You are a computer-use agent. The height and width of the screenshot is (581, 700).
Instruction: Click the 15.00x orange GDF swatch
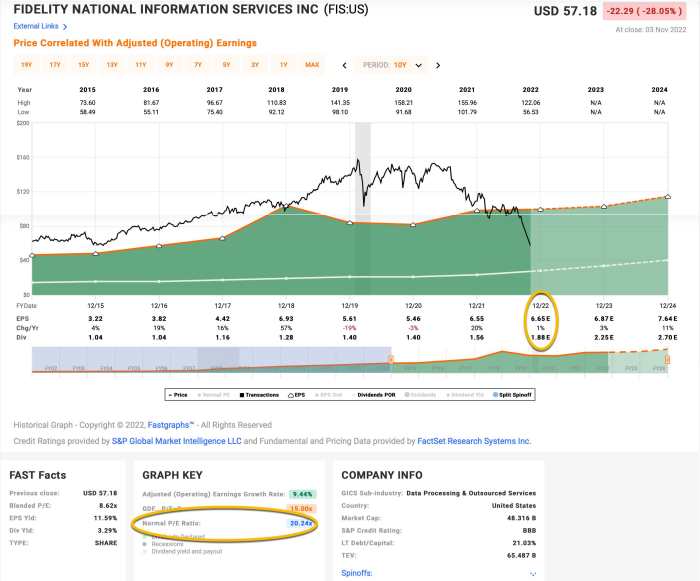click(302, 509)
